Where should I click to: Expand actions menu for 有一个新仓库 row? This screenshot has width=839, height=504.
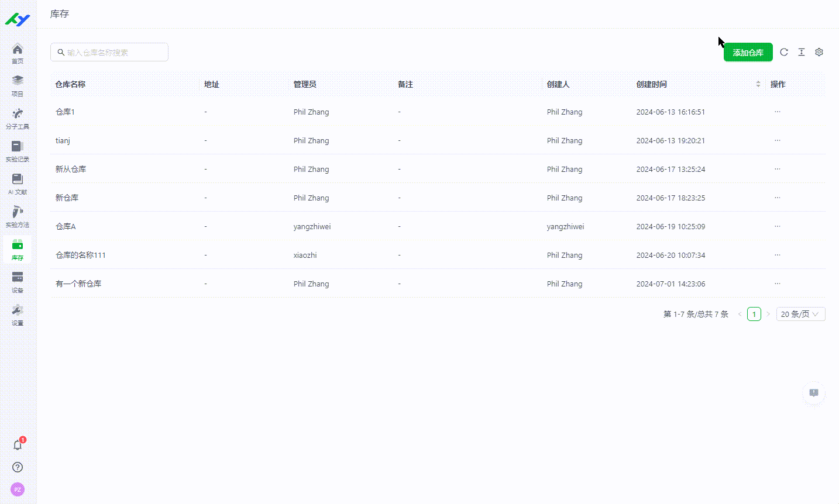pyautogui.click(x=778, y=284)
